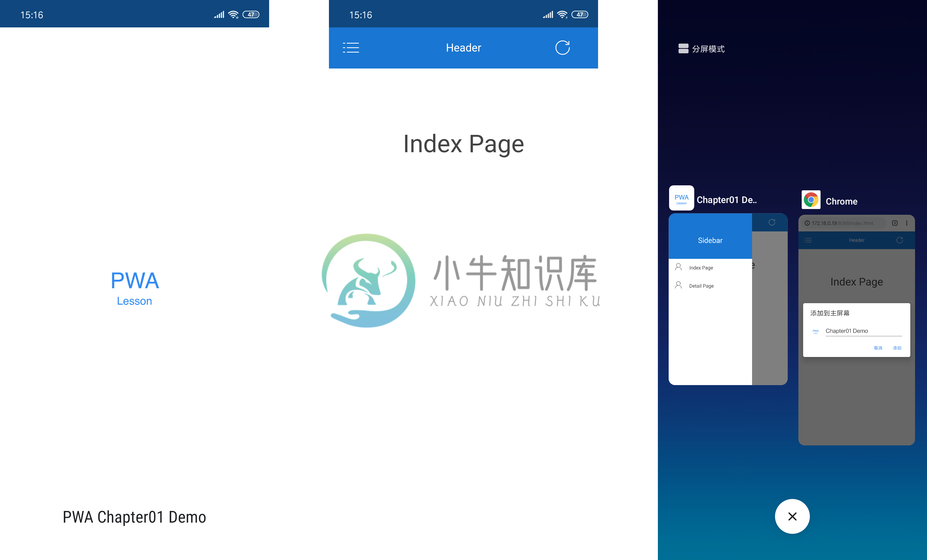This screenshot has height=560, width=927.
Task: Click the hamburger menu icon in header
Action: (350, 47)
